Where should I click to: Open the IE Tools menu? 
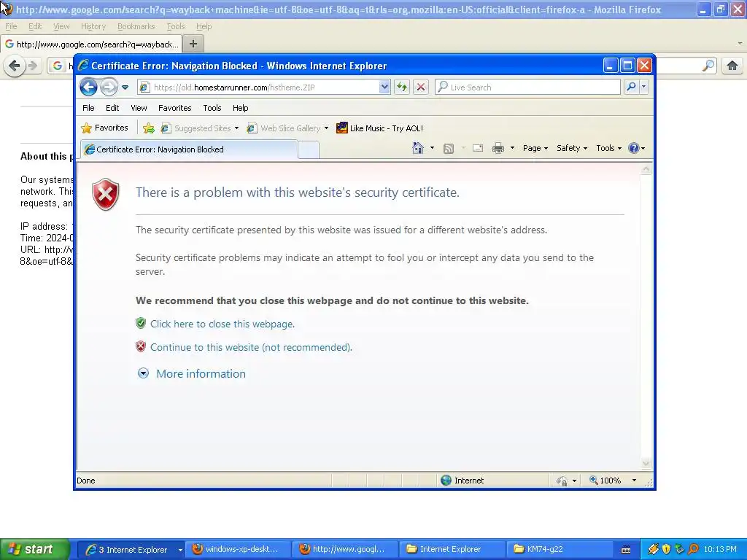click(x=212, y=108)
